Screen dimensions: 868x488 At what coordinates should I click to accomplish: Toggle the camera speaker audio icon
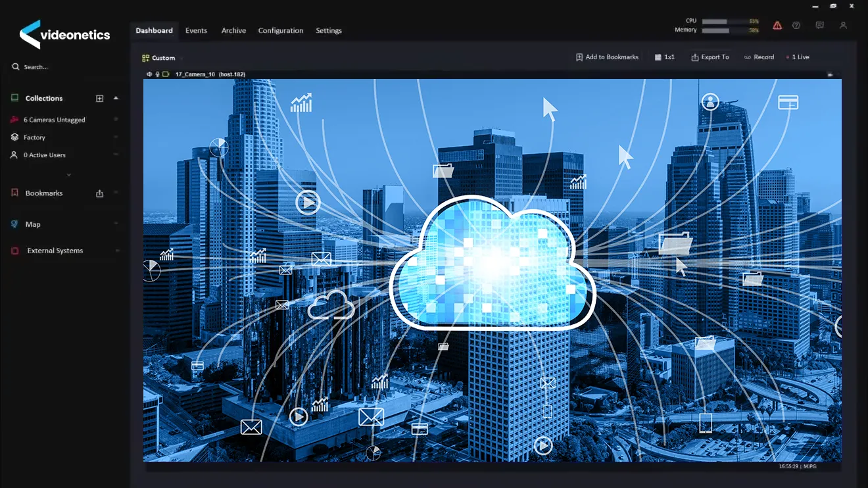(x=150, y=74)
